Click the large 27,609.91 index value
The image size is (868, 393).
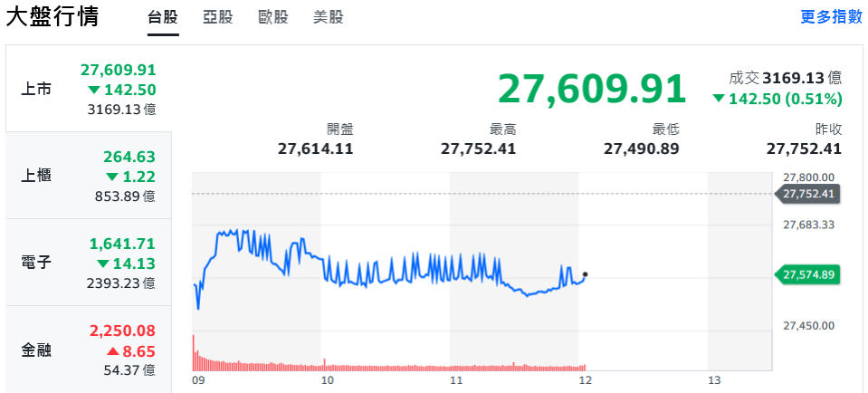pyautogui.click(x=592, y=89)
